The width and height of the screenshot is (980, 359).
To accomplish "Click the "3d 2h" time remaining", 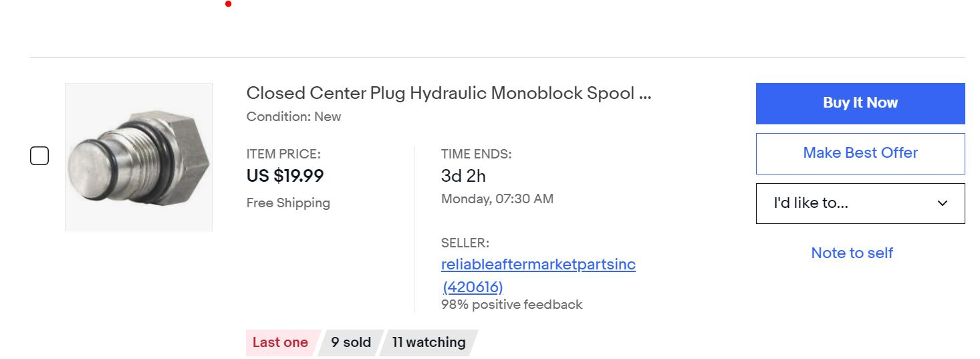I will (463, 176).
